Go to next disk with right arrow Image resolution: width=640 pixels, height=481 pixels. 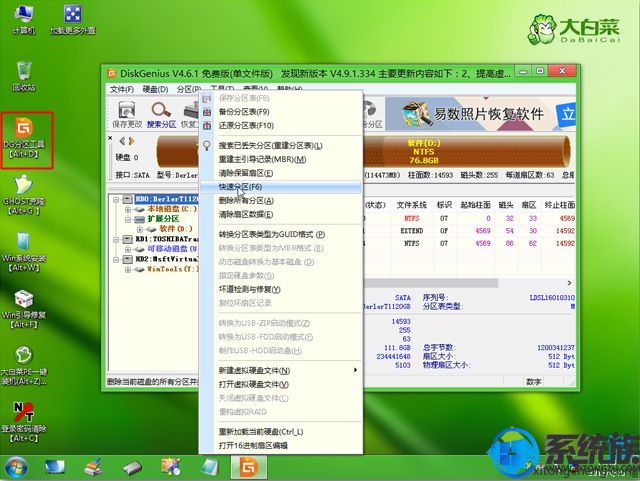(x=131, y=141)
